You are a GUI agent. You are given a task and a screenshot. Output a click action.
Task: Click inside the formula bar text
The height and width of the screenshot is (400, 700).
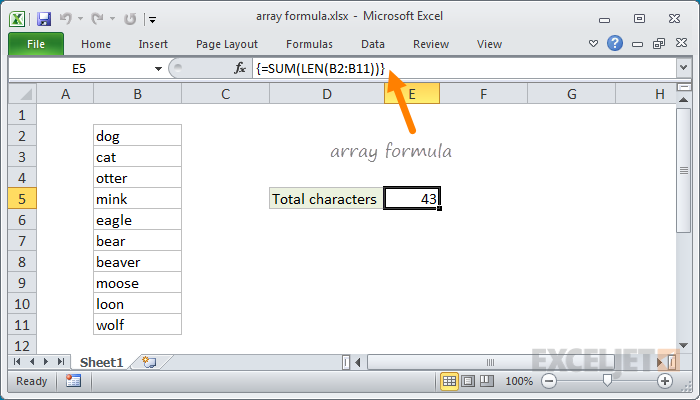point(320,69)
